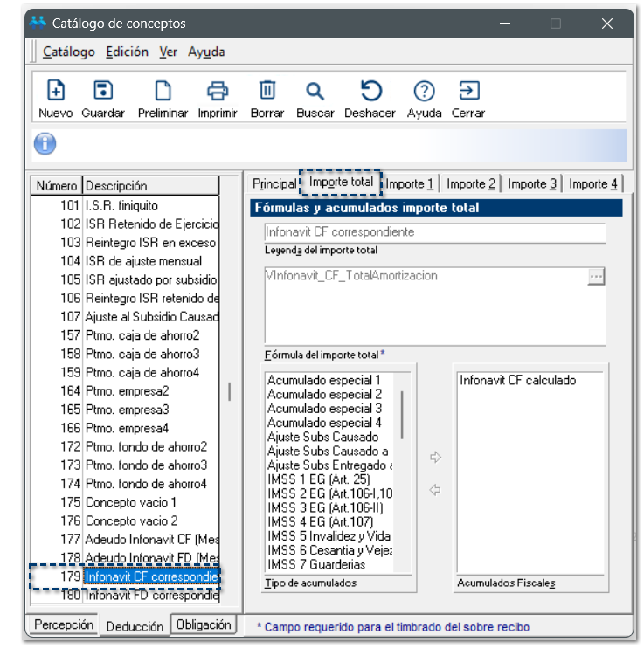Open the Edición menu
Viewport: 644px width, 648px height.
(x=127, y=52)
